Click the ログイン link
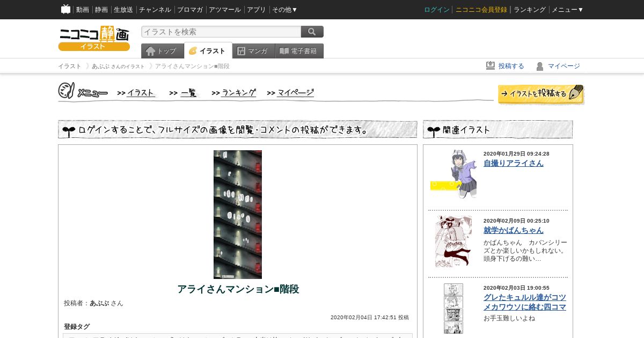This screenshot has height=338, width=644. point(437,10)
